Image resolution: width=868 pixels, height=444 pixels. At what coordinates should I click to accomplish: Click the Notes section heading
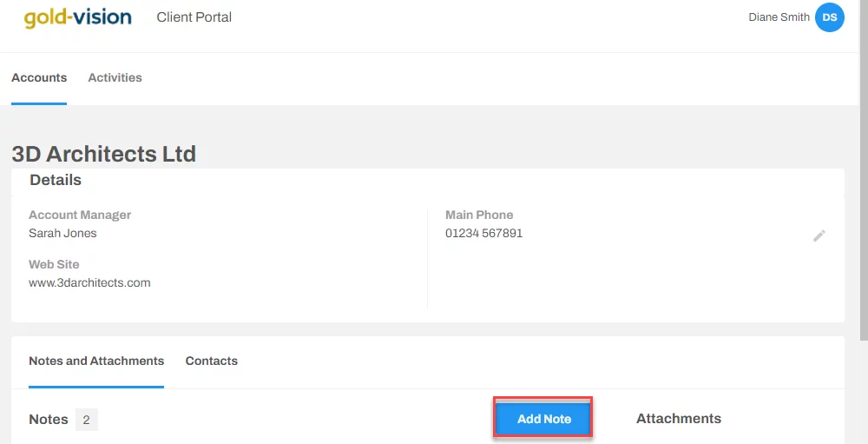49,420
